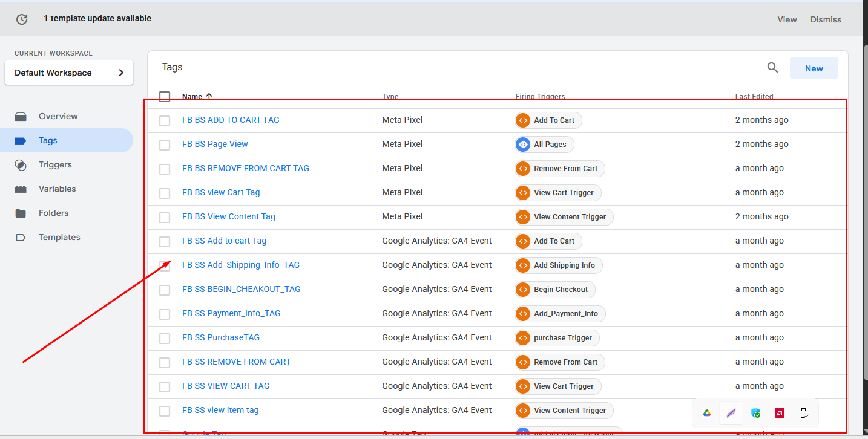Open the FB BS Page View tag

(215, 144)
